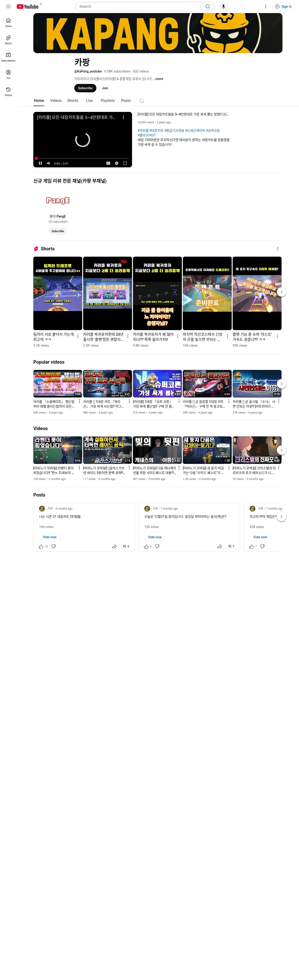Share the 시즌 31 대장카트 poll post
Viewport: 299px width, 980px height.
pos(114,546)
